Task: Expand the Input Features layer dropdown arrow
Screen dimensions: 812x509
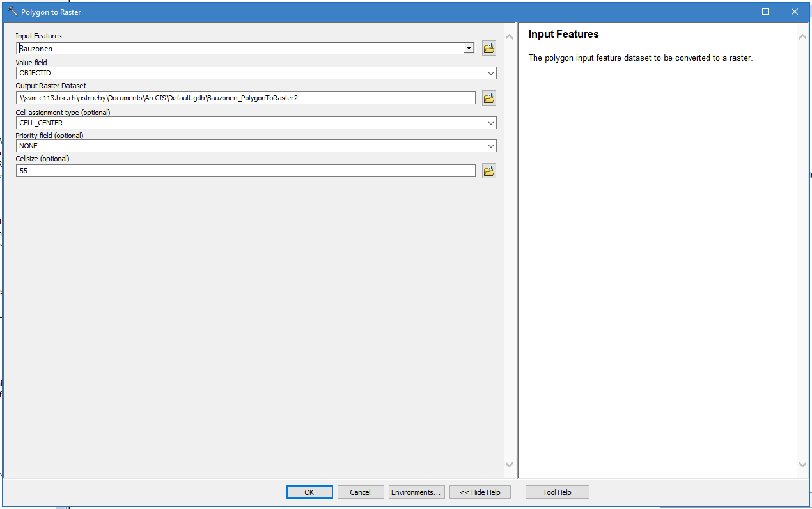Action: pos(469,49)
